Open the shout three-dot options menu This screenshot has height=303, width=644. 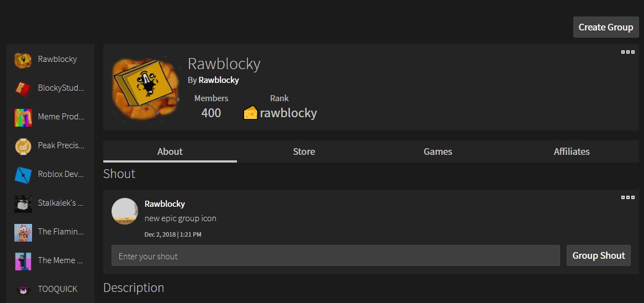627,198
